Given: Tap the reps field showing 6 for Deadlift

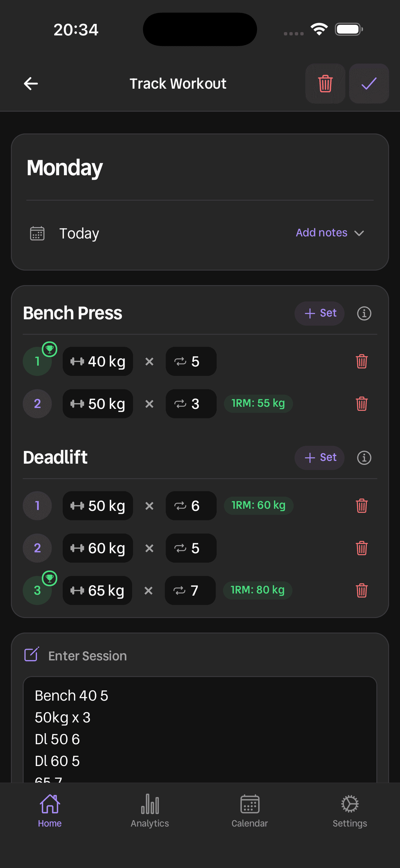Looking at the screenshot, I should [191, 505].
